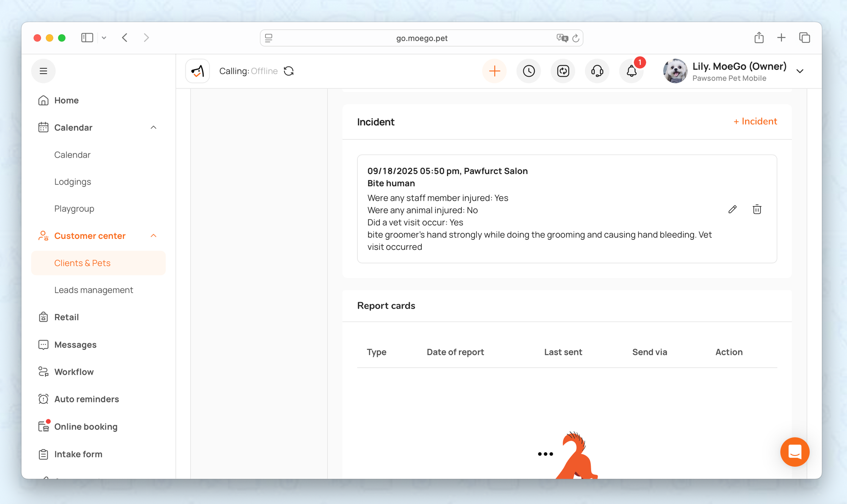This screenshot has width=847, height=504.
Task: Open Leads management page
Action: point(94,290)
